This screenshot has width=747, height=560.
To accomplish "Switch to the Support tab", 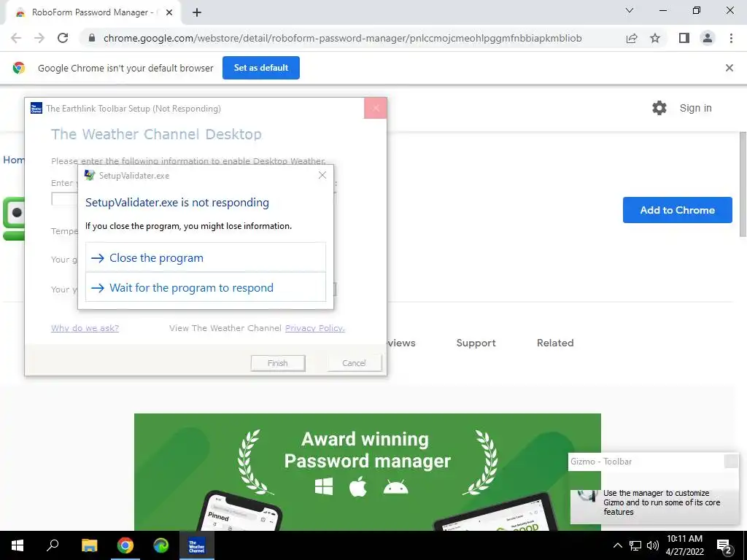I will (476, 343).
